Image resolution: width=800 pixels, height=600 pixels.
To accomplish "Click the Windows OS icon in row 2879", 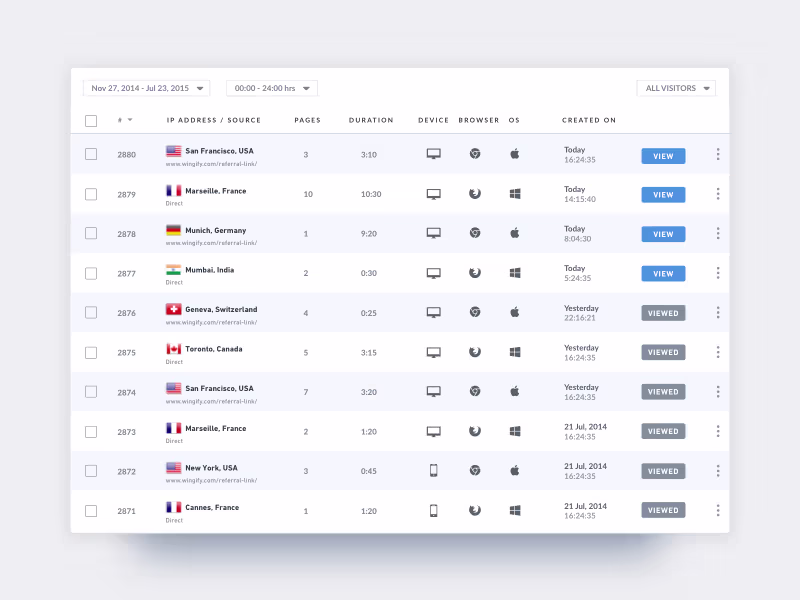I will (x=515, y=194).
